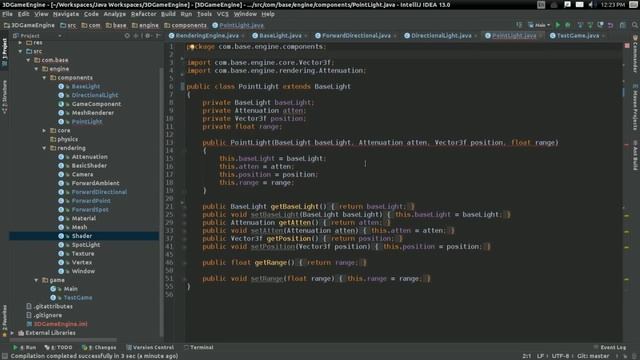This screenshot has height=360, width=640.
Task: Open the TODO tool window button
Action: [58, 347]
